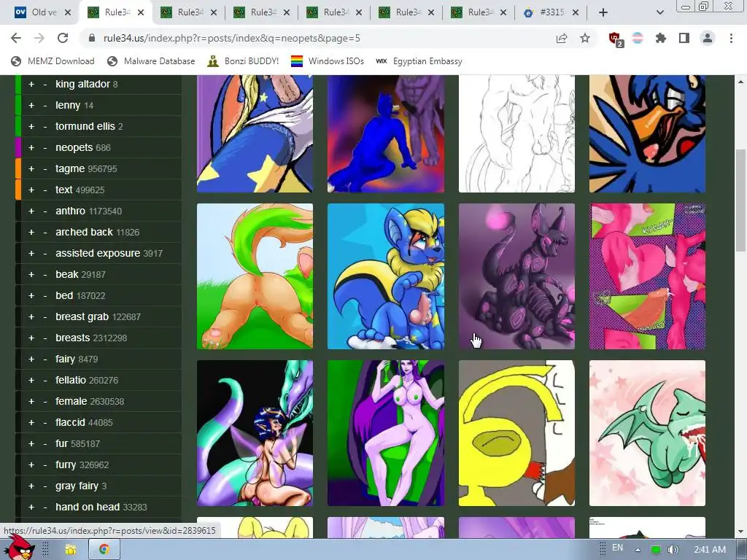This screenshot has width=747, height=560.
Task: Add the anthro tag with plus
Action: click(31, 211)
